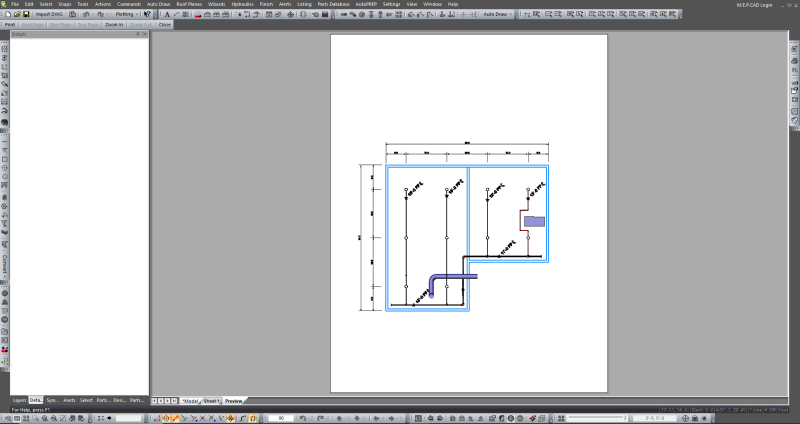Open the Auto Draw toolbar dropdown
The width and height of the screenshot is (800, 424).
click(x=497, y=14)
